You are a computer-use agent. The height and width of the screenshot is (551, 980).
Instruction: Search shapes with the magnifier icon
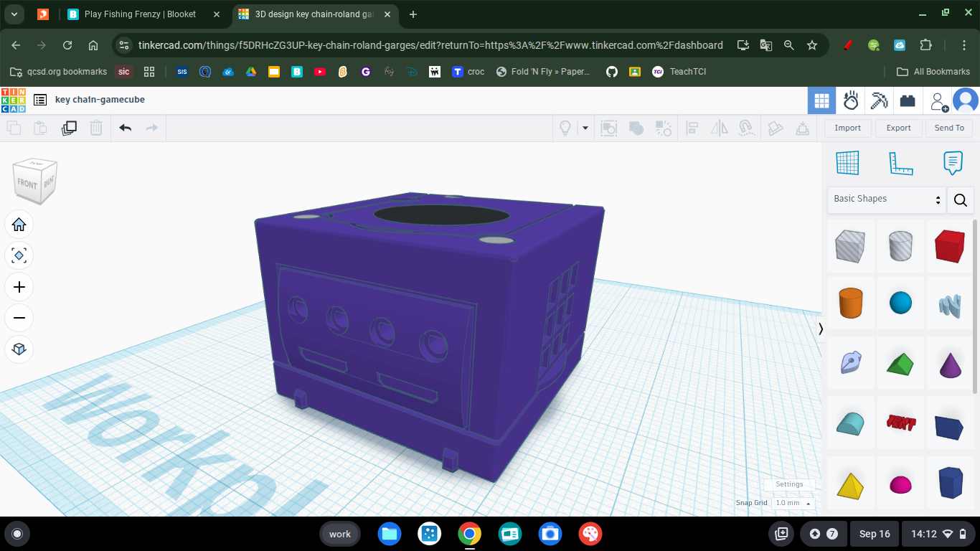click(961, 200)
